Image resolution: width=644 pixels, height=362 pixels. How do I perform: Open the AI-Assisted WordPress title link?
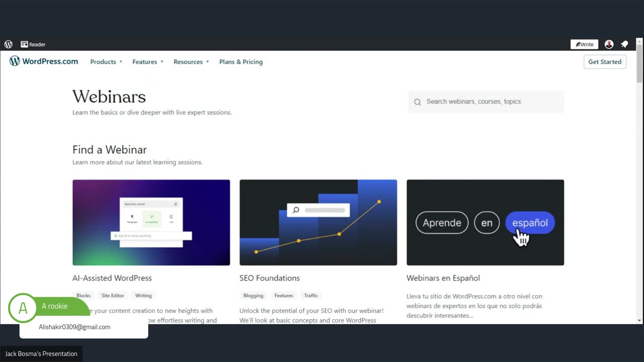112,278
